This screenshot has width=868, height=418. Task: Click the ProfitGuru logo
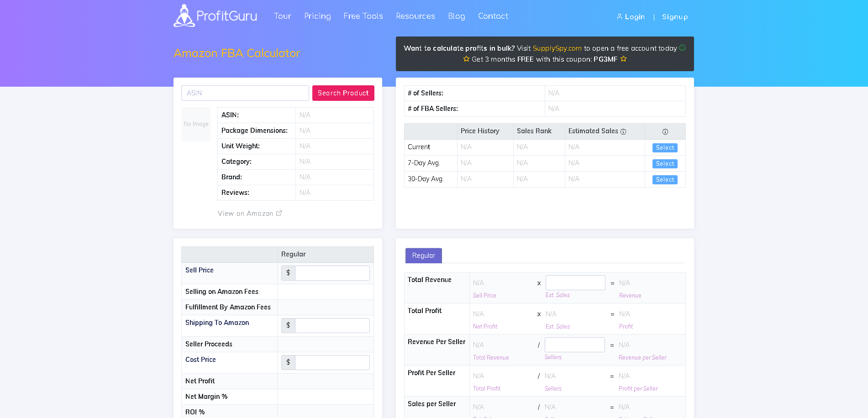pos(216,16)
